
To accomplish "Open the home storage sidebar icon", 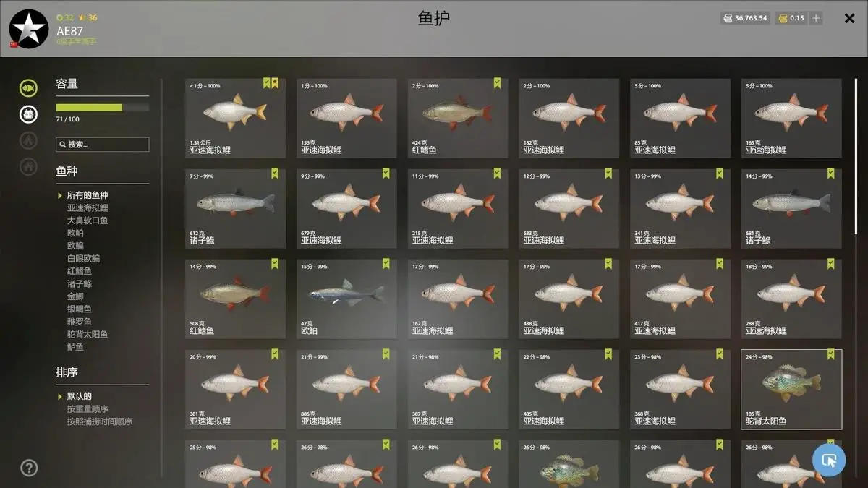I will 28,166.
